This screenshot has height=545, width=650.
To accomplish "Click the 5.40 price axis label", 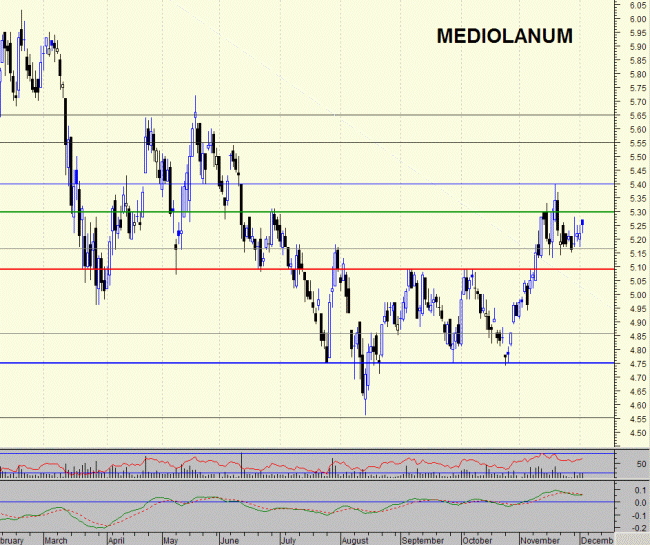I will [638, 184].
